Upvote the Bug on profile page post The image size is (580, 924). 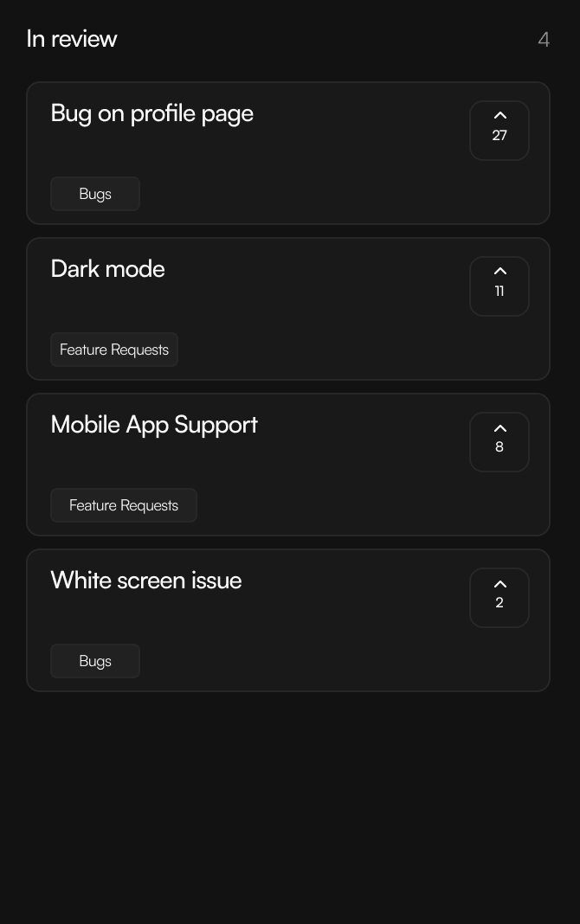[499, 116]
